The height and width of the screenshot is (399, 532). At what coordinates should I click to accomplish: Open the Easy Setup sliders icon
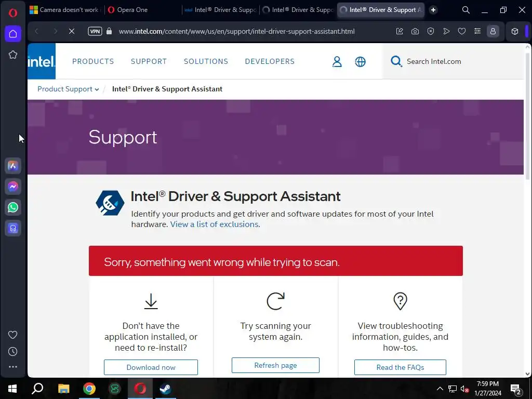click(477, 32)
